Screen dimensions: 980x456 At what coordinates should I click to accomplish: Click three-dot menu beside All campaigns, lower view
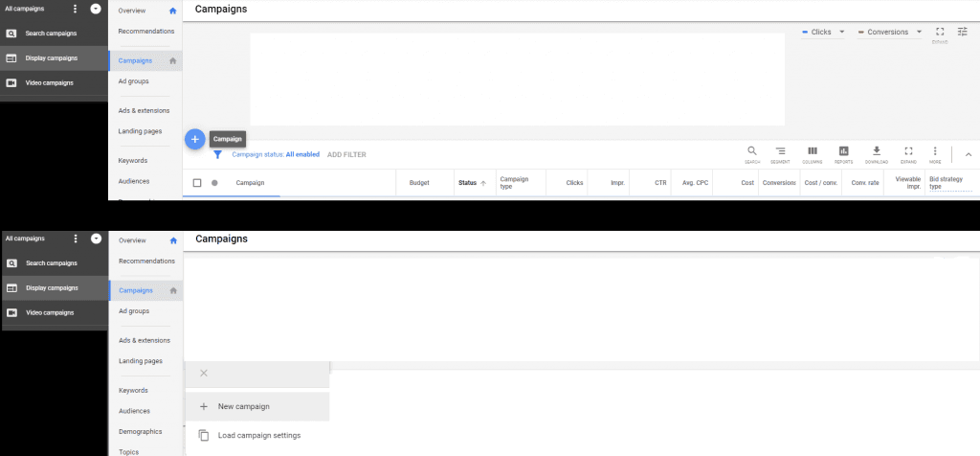[x=76, y=239]
